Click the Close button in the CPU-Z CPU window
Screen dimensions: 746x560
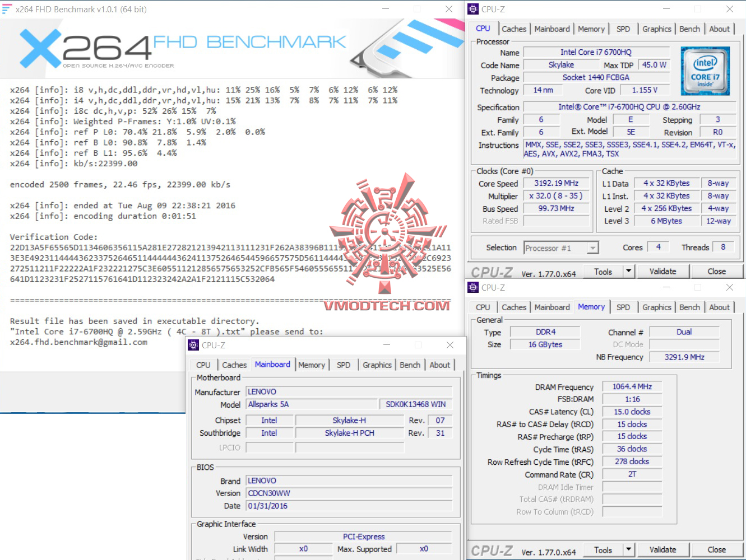[x=716, y=272]
